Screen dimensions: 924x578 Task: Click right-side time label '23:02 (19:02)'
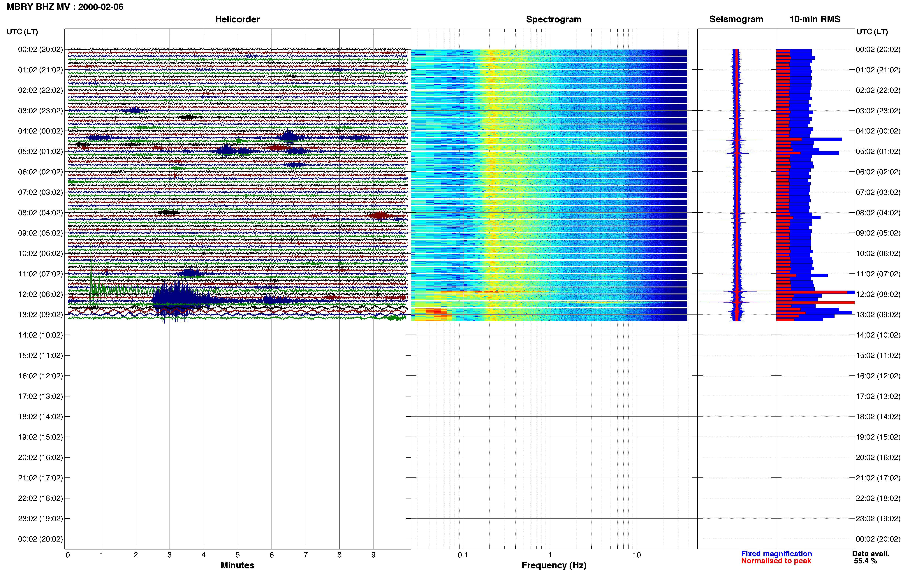[878, 518]
